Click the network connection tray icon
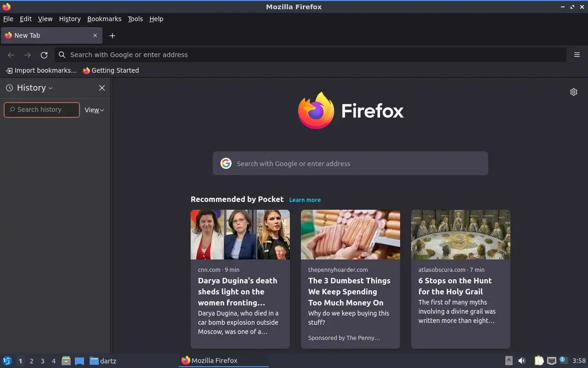 (552, 361)
